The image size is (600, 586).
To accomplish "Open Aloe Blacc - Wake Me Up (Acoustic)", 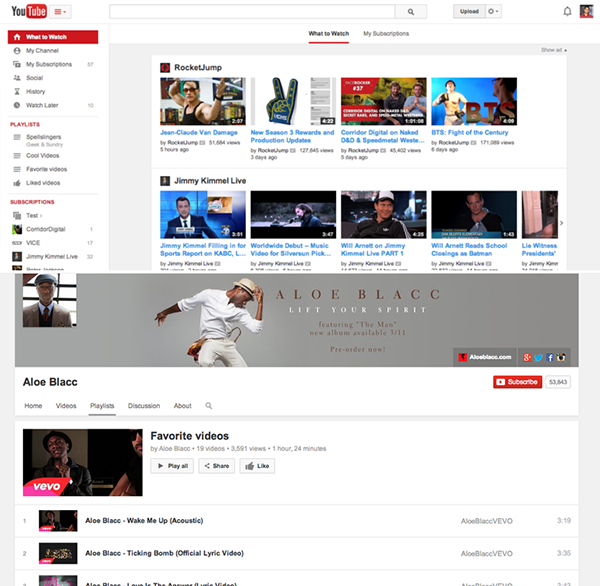I will (x=144, y=521).
